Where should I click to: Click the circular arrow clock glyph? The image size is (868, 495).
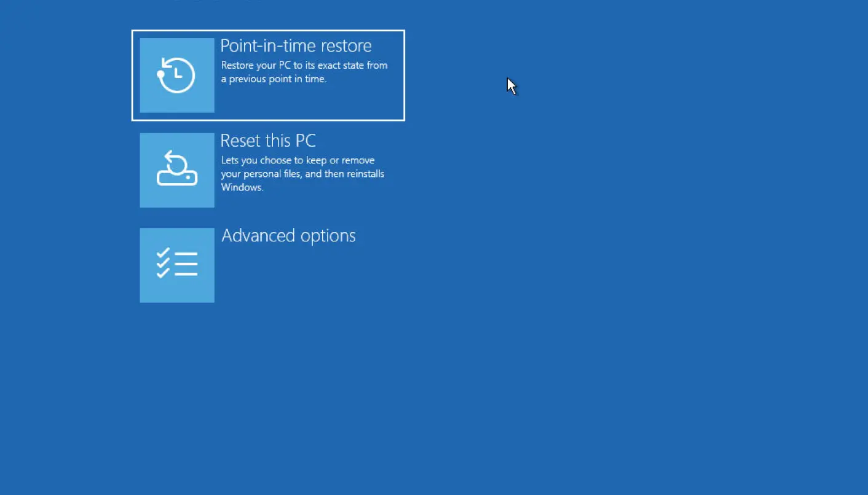click(x=176, y=75)
